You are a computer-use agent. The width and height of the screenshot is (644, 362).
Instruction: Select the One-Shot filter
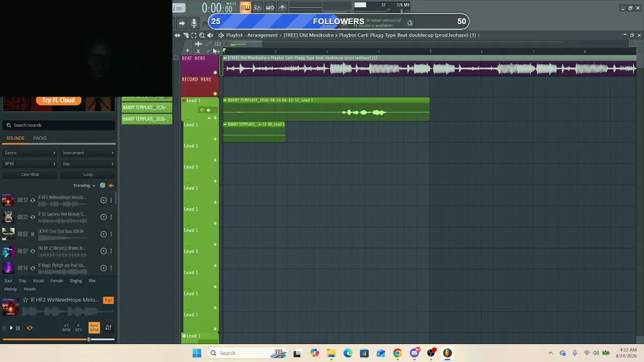30,174
